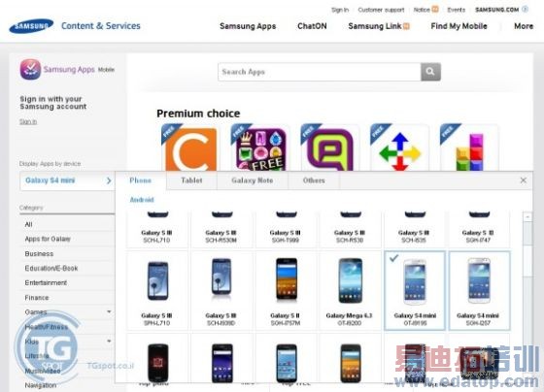This screenshot has width=544, height=392.
Task: Open the colored arrows app icon
Action: [399, 148]
